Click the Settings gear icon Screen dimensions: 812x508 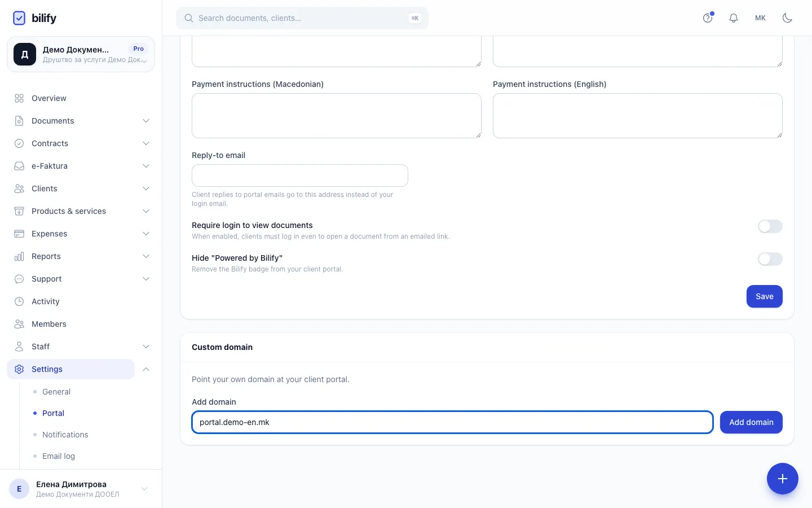19,369
